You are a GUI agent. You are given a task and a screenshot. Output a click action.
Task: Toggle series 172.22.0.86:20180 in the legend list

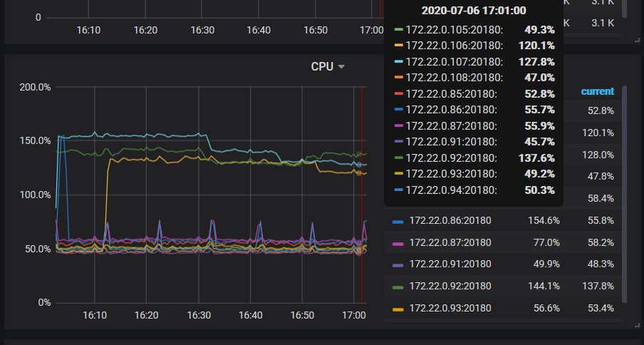coord(450,220)
